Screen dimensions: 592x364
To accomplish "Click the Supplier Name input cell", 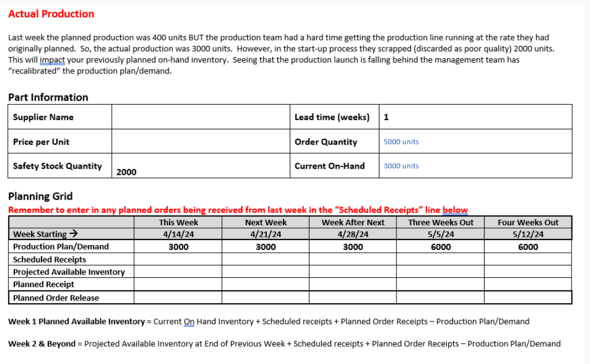I will [199, 117].
